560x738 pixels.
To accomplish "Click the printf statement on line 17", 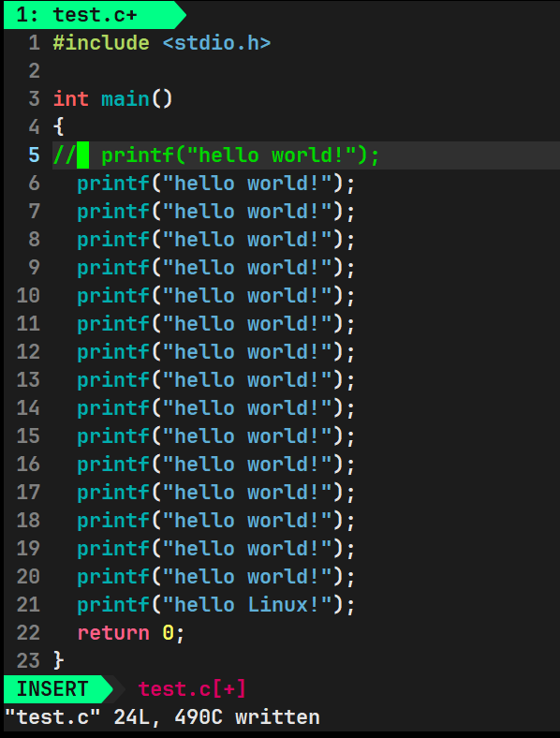I will click(216, 493).
